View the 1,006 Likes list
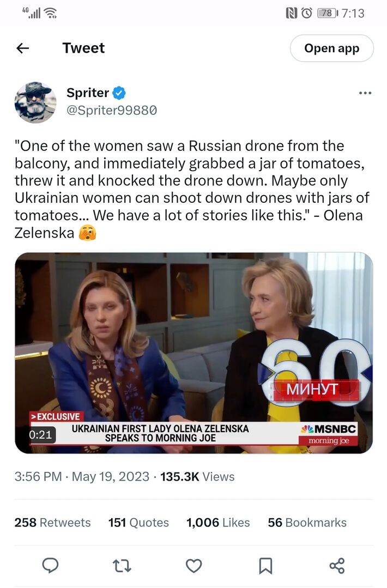 point(218,523)
